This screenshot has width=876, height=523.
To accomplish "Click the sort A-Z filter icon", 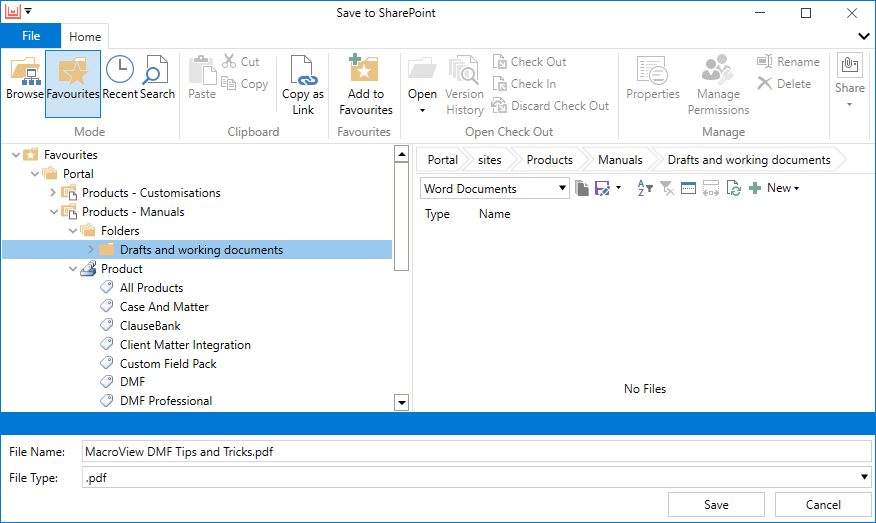I will (x=644, y=188).
